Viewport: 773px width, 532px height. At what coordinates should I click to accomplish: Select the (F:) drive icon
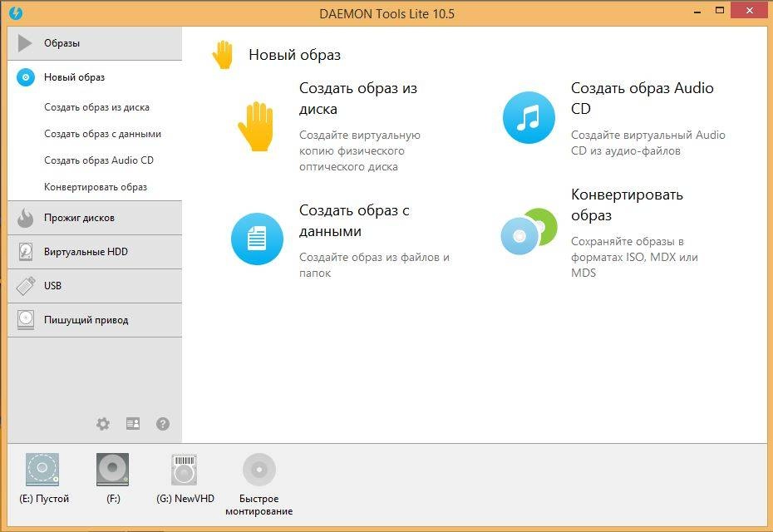click(x=113, y=470)
